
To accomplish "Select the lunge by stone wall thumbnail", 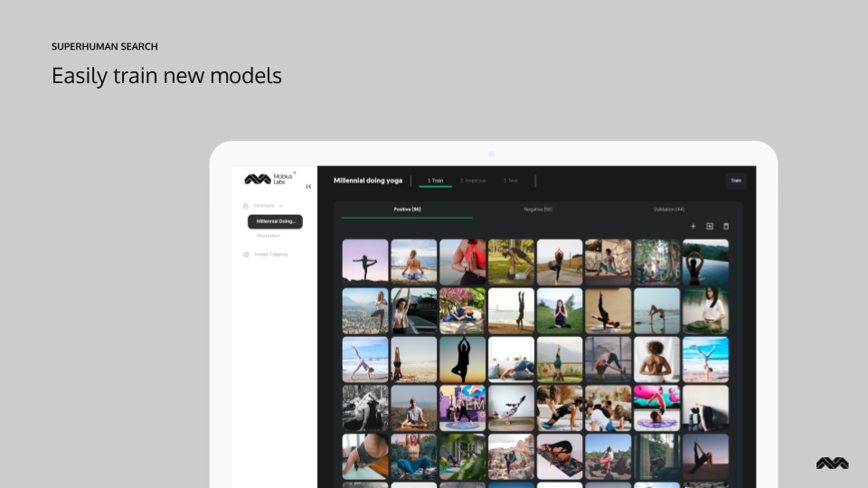I will (608, 262).
